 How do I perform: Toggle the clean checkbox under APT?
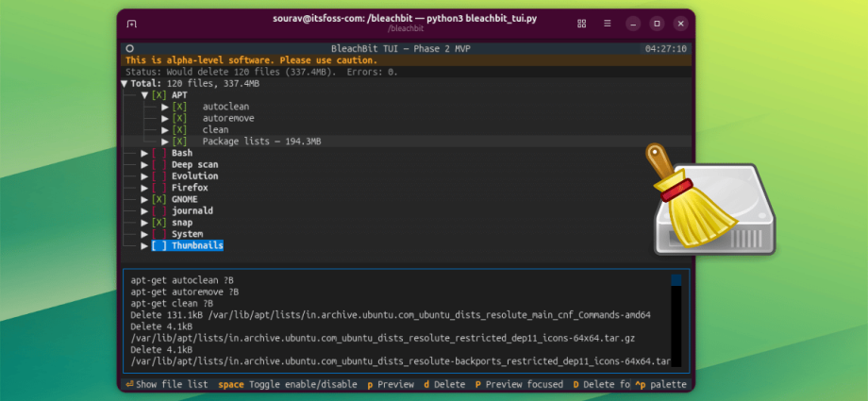click(x=179, y=130)
